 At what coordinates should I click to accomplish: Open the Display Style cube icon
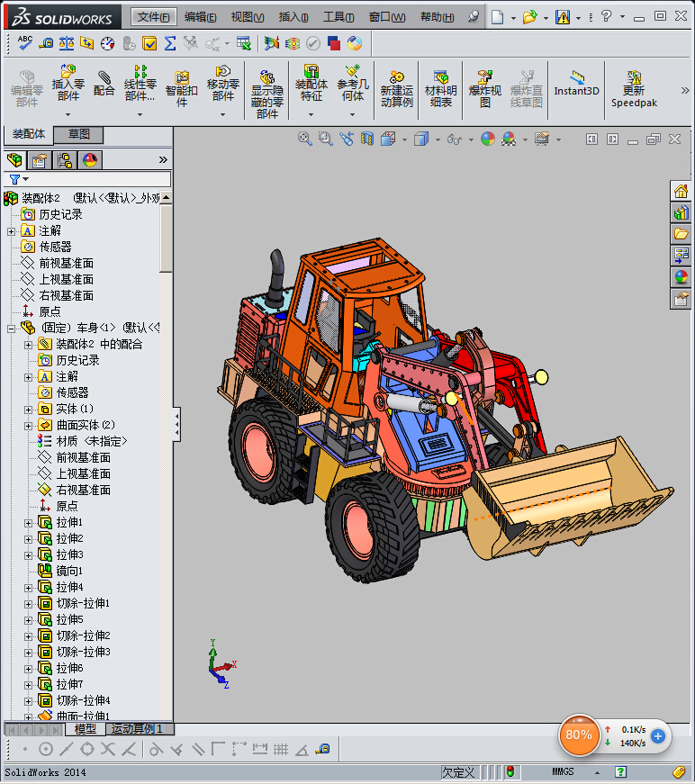(x=421, y=139)
